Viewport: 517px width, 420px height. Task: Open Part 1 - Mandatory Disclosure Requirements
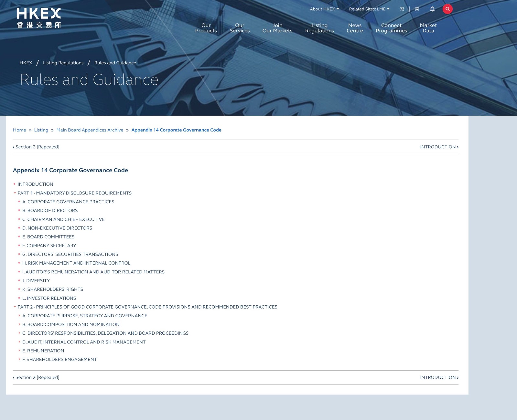pyautogui.click(x=75, y=193)
